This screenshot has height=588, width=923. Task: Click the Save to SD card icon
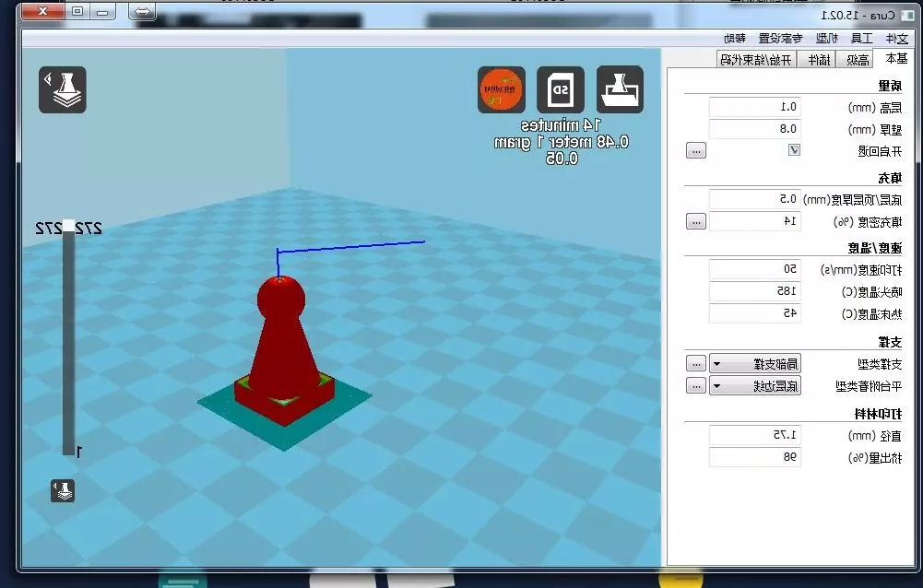[x=560, y=89]
